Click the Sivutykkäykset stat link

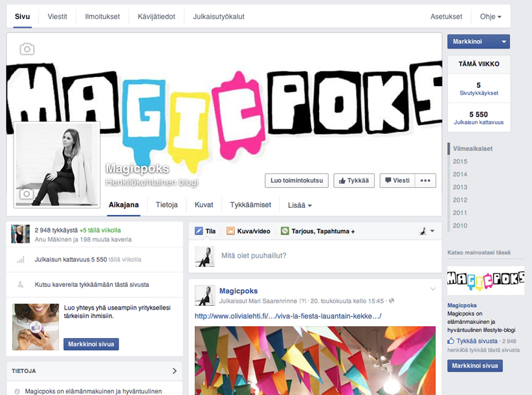click(x=479, y=93)
